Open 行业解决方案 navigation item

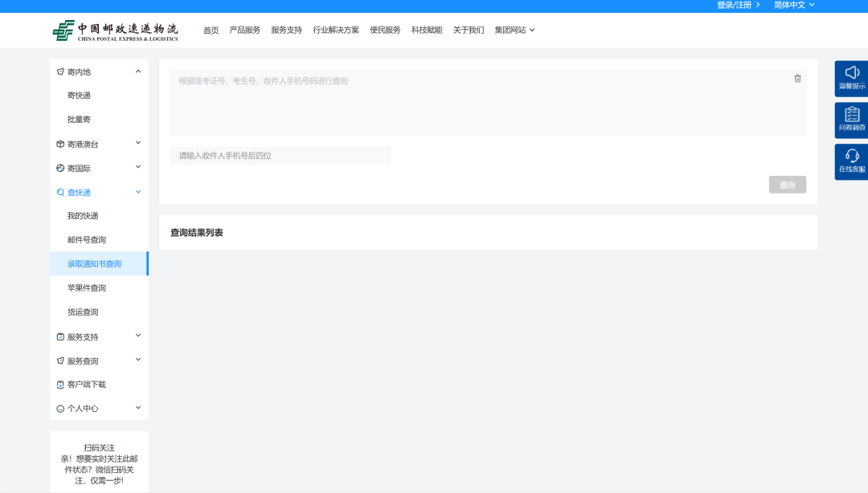[336, 30]
